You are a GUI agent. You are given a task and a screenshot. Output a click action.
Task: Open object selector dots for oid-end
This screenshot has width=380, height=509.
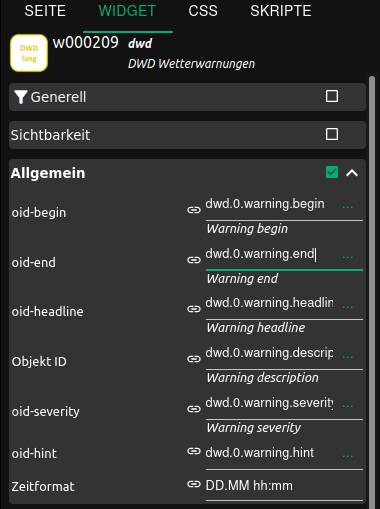coord(348,257)
